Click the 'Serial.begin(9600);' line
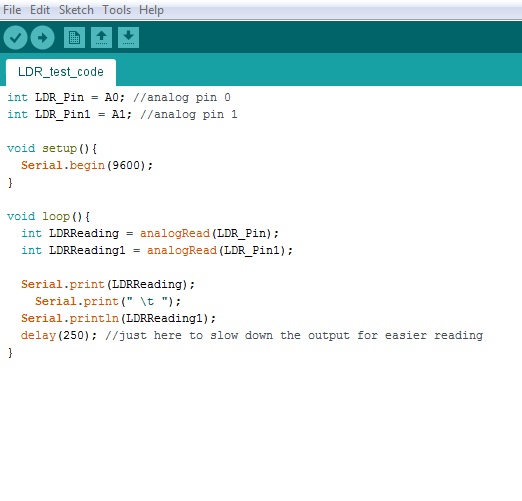 (87, 165)
